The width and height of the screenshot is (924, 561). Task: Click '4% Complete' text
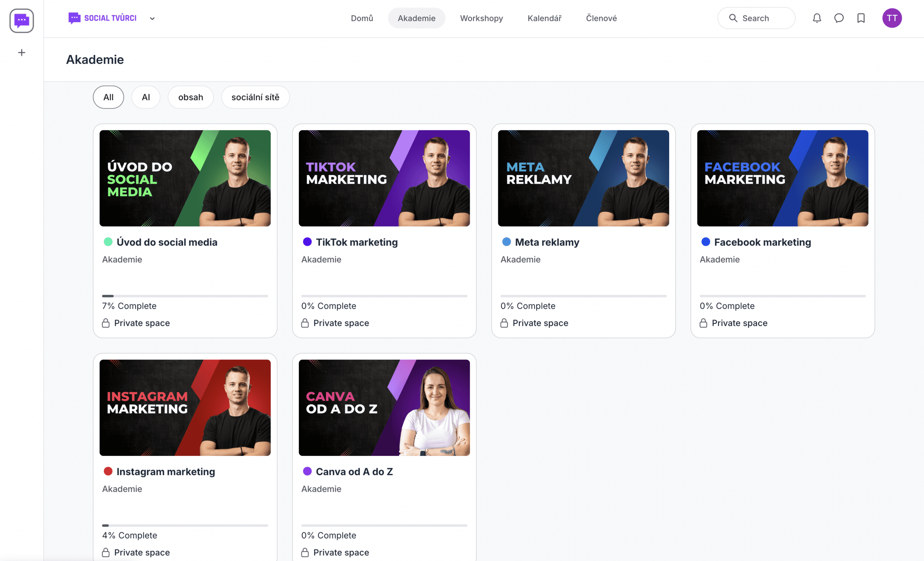[129, 535]
